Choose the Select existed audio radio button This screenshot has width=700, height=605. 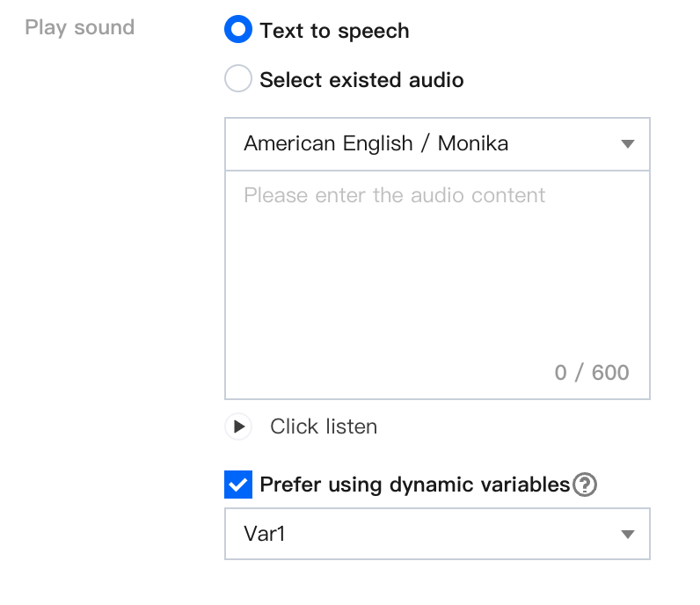point(238,78)
